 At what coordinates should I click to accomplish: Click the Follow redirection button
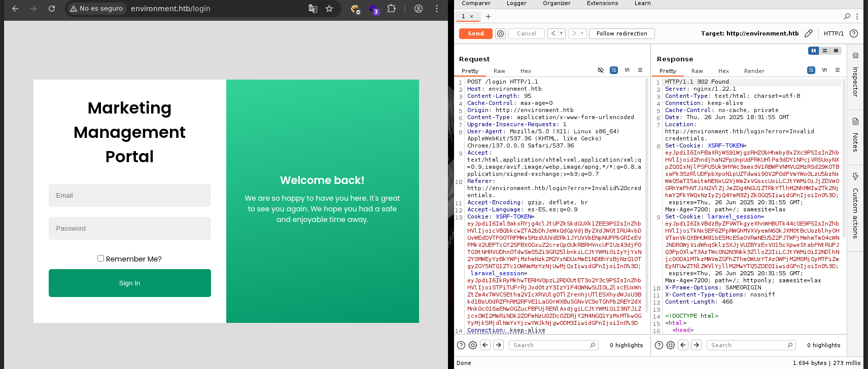[x=621, y=33]
